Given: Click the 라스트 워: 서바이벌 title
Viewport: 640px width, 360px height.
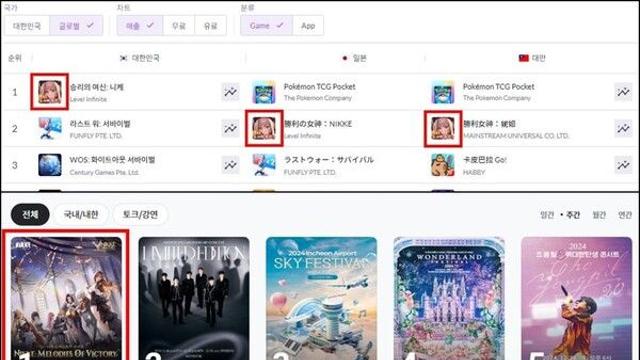Looking at the screenshot, I should pos(100,124).
